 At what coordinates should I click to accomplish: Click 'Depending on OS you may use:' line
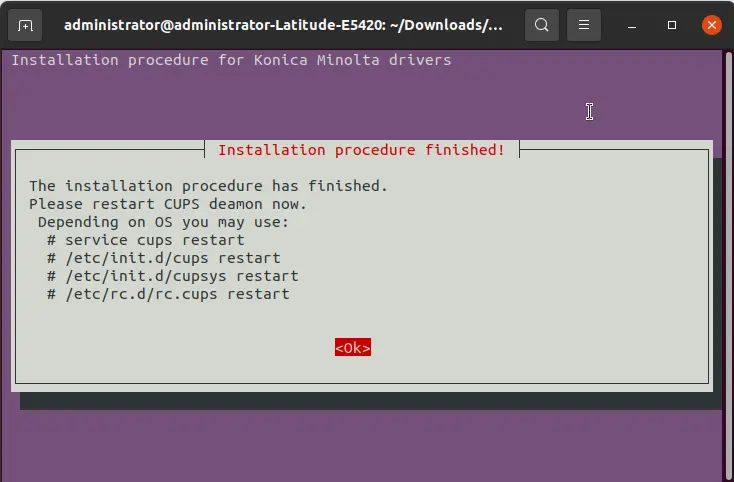tap(163, 222)
